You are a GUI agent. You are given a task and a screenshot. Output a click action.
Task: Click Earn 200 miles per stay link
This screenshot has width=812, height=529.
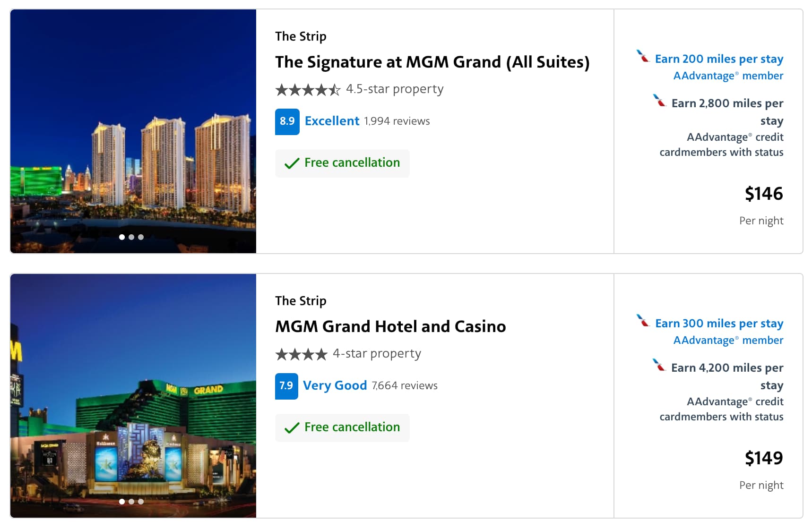point(719,59)
